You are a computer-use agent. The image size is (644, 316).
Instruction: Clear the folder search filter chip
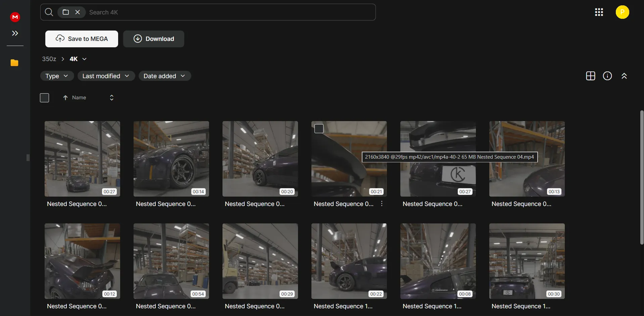tap(78, 12)
